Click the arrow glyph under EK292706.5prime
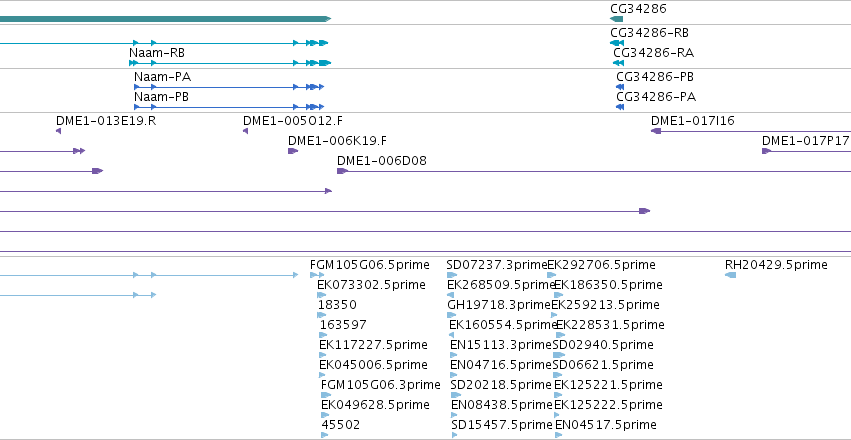Viewport: 851px width, 440px height. (552, 275)
